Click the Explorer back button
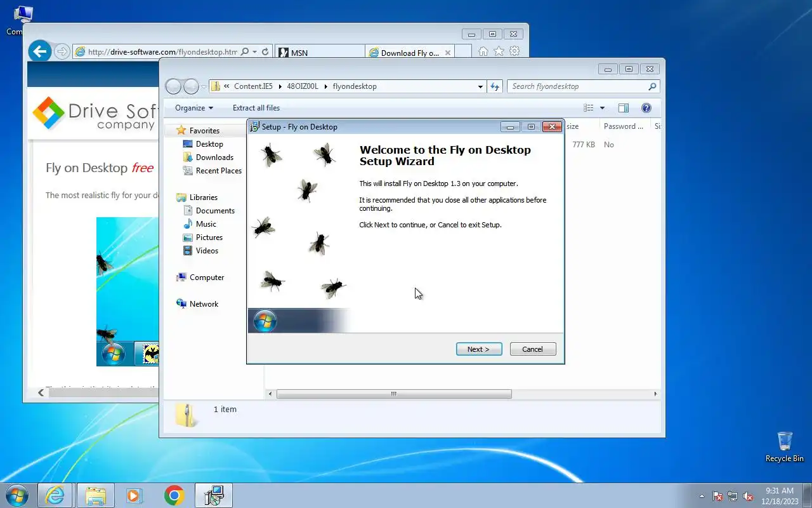Image resolution: width=812 pixels, height=508 pixels. [173, 86]
